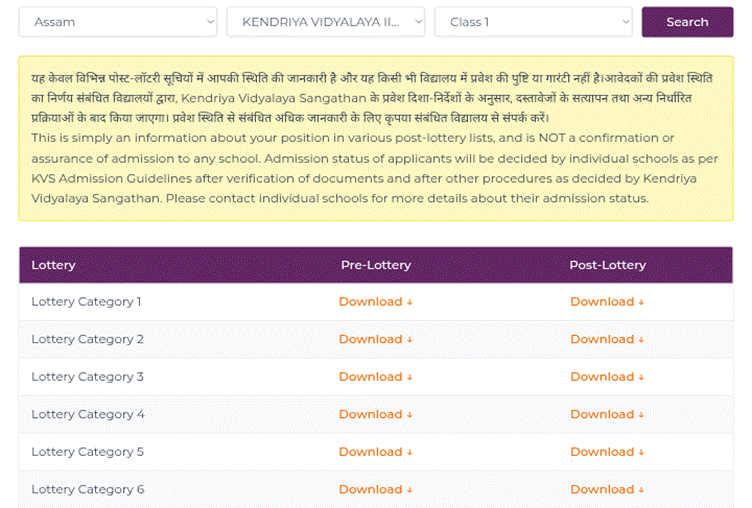Download Post-Lottery list for Lottery Category 3
This screenshot has width=752, height=508.
point(607,377)
